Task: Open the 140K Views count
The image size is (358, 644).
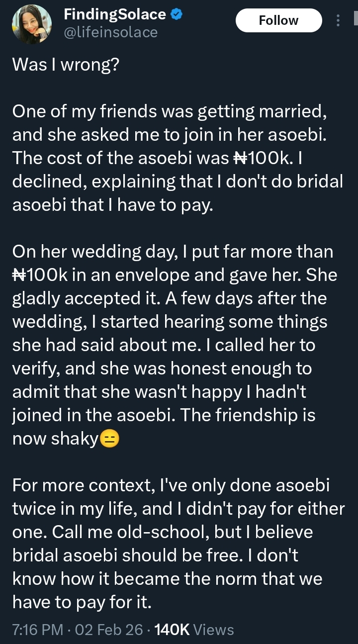Action: [194, 630]
